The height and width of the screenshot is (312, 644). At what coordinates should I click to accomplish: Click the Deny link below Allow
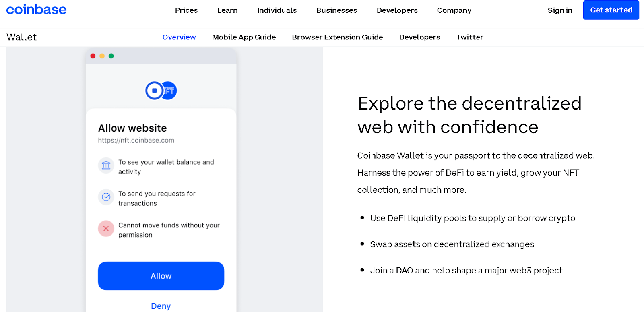(x=161, y=306)
